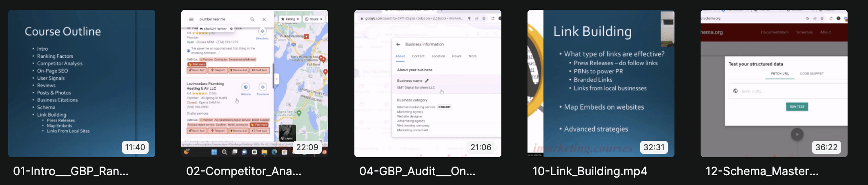The image size is (868, 185).
Task: Click the play icon in schema thumbnail
Action: [x=797, y=134]
